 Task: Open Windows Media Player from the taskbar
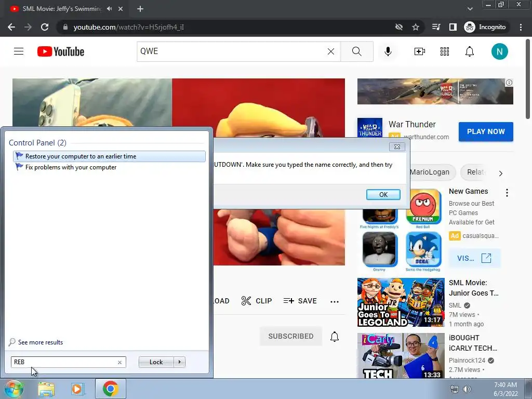tap(77, 389)
